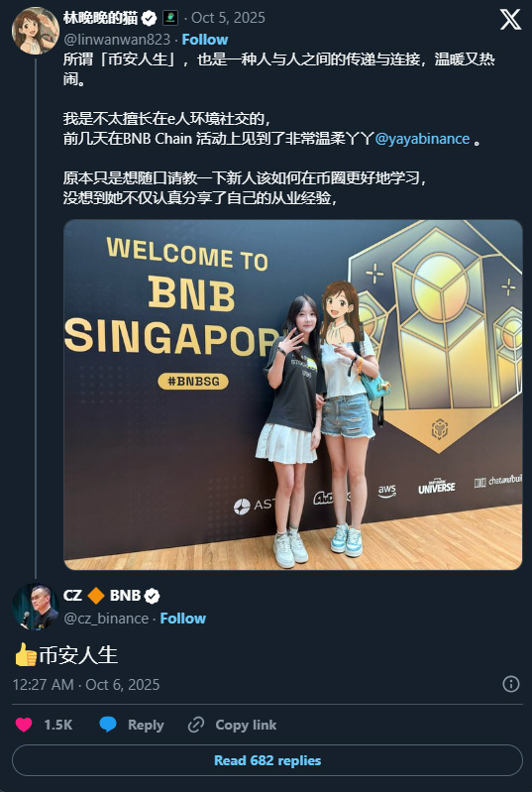Click CZ BNB verified badge icon
This screenshot has height=792, width=532.
[x=152, y=596]
